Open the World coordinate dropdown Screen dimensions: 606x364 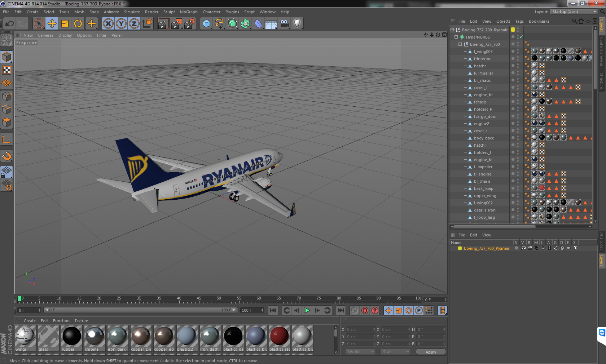[360, 352]
